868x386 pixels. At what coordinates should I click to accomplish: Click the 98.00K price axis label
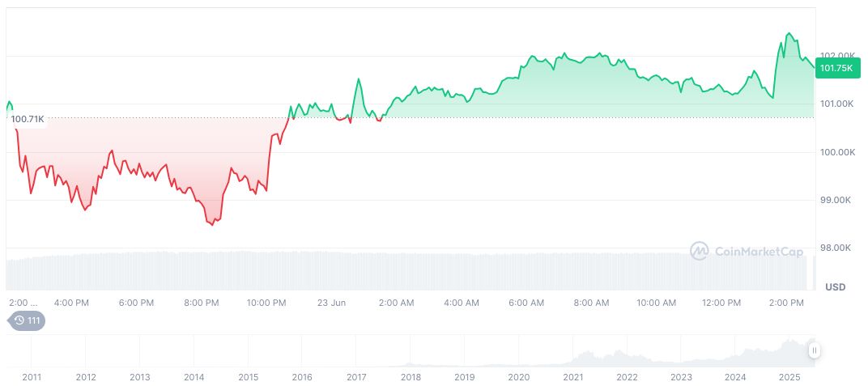click(839, 248)
